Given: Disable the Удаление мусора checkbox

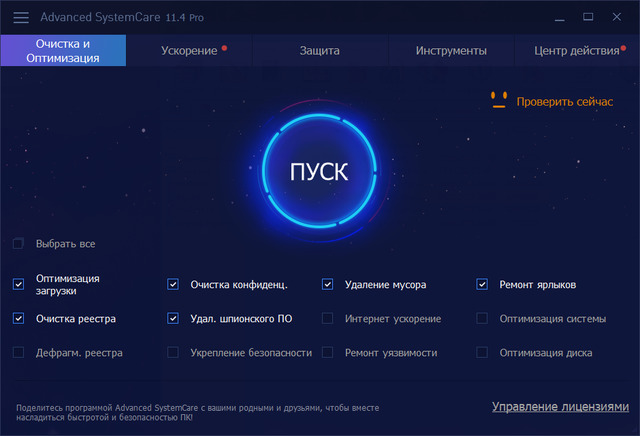Looking at the screenshot, I should (x=327, y=284).
